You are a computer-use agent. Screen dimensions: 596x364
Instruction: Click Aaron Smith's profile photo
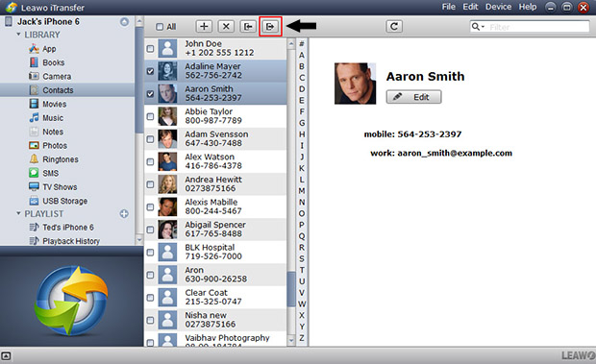pyautogui.click(x=355, y=84)
